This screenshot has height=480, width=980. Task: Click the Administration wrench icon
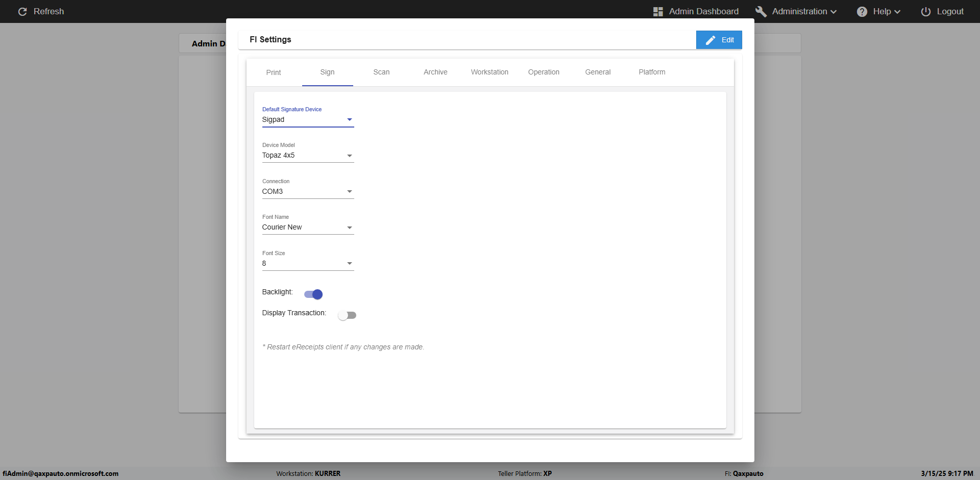761,11
